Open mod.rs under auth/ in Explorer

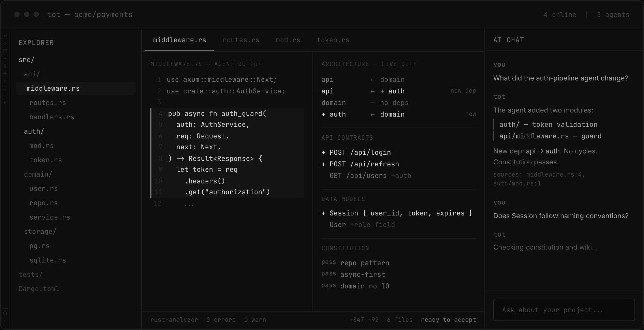point(42,146)
